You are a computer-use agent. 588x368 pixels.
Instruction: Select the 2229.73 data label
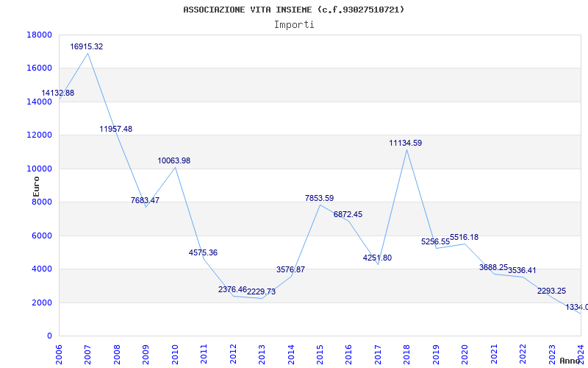(262, 291)
